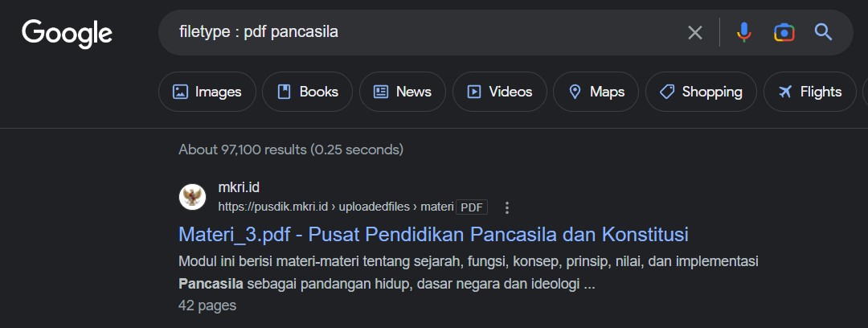Open Google Lens camera search
Image resolution: width=868 pixels, height=328 pixels.
784,33
